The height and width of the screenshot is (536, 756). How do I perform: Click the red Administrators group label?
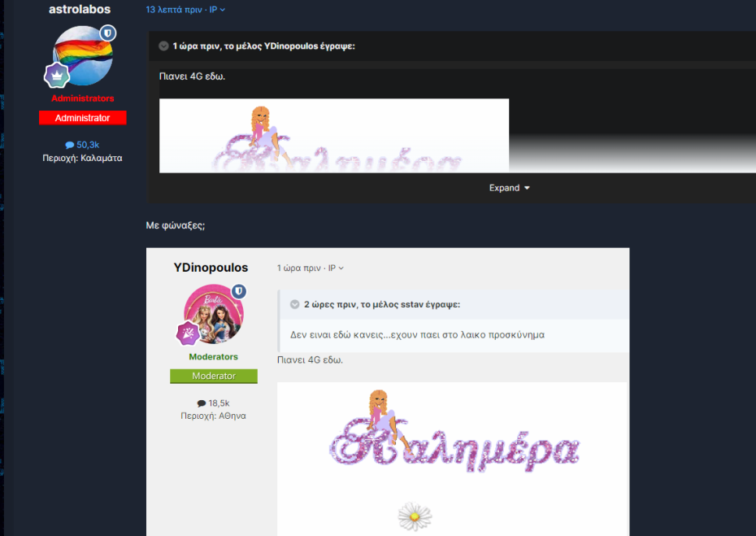tap(82, 98)
